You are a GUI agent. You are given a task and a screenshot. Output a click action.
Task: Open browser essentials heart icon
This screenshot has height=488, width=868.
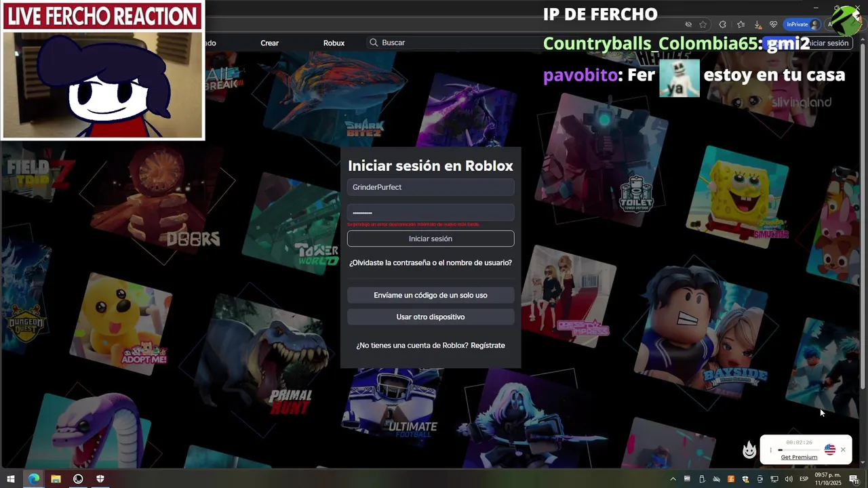pyautogui.click(x=773, y=24)
